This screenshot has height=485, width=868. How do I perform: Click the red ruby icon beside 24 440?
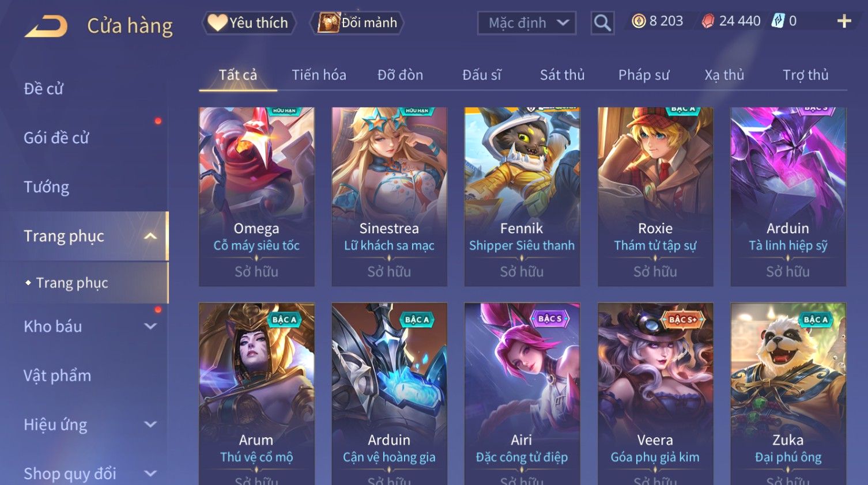(708, 21)
